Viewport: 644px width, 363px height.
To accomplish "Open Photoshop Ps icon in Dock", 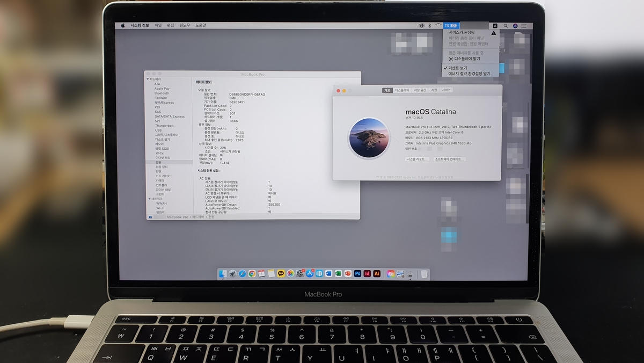I will (357, 274).
